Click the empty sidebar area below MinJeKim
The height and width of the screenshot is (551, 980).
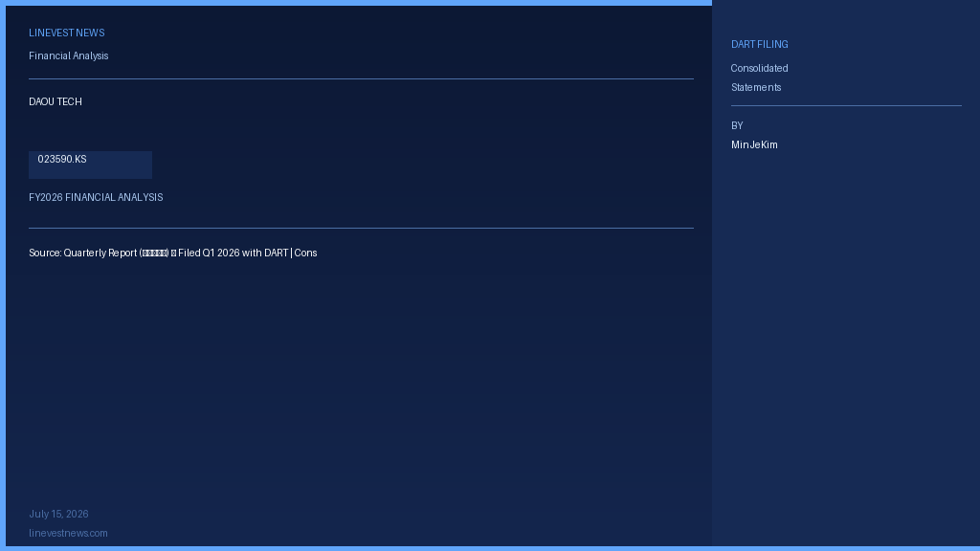(x=846, y=343)
